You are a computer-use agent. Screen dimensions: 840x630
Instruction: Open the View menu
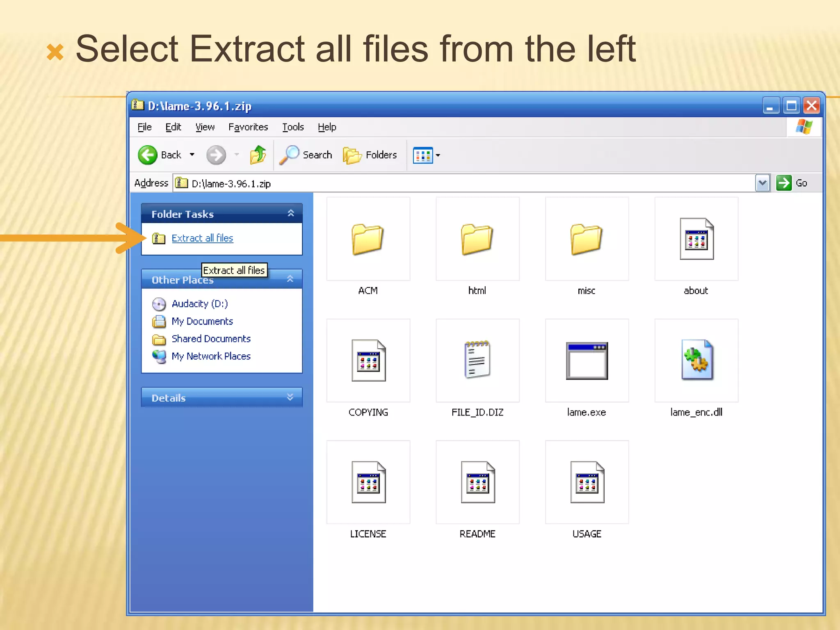[205, 127]
